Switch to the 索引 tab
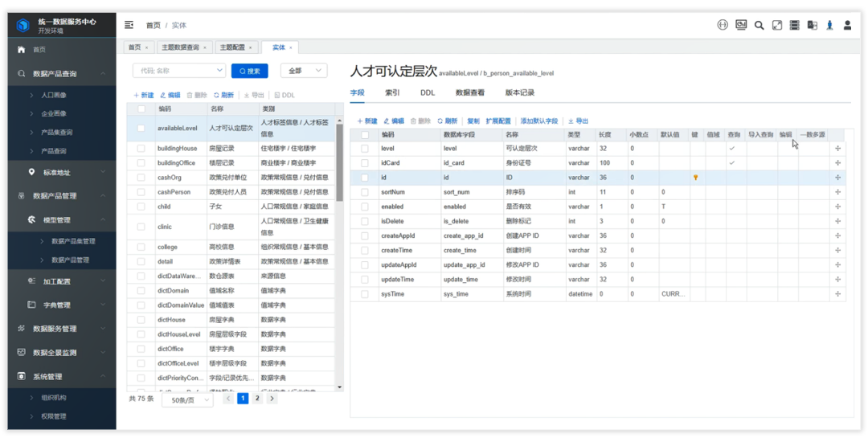The height and width of the screenshot is (442, 868). pyautogui.click(x=392, y=93)
